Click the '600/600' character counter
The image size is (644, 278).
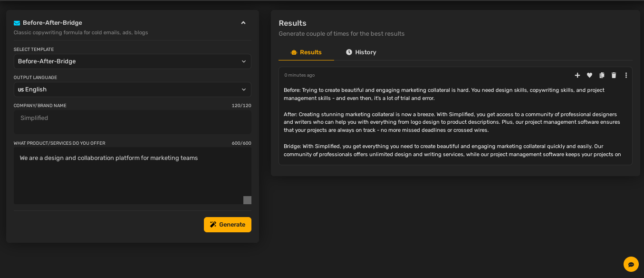pyautogui.click(x=241, y=143)
